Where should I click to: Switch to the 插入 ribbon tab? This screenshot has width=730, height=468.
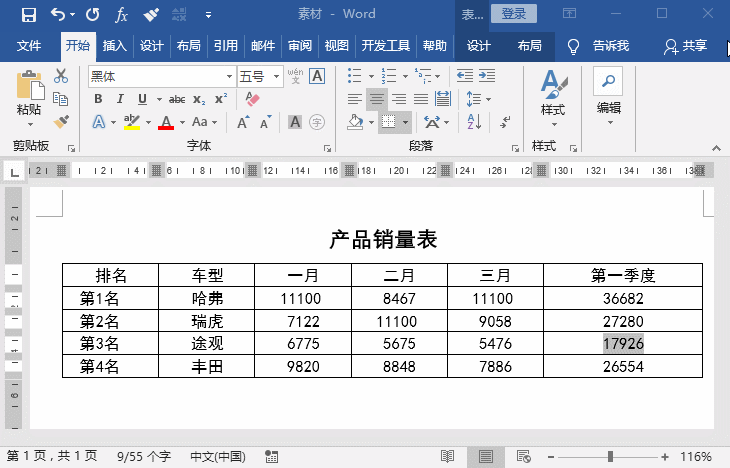[115, 46]
